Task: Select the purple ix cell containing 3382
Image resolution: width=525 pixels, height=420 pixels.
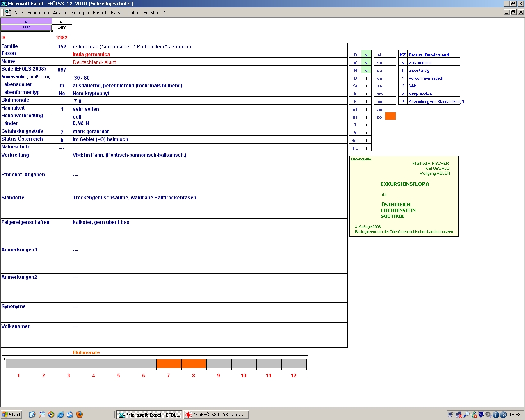Action: coord(26,28)
